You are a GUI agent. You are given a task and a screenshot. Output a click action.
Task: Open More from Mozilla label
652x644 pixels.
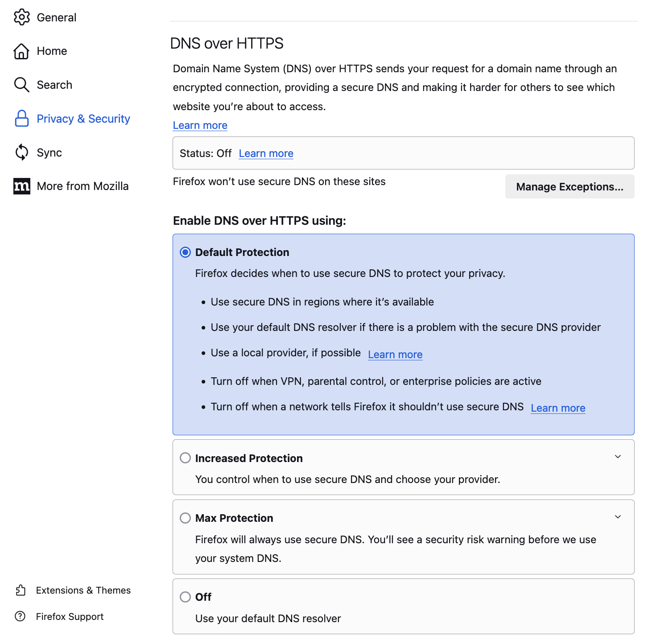83,186
